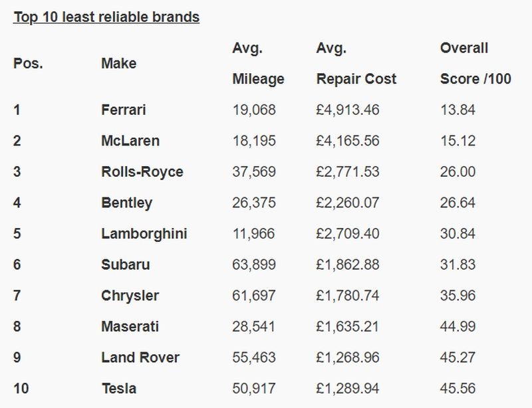Click the 'Overall Score /100' column header
532x408 pixels.
[475, 64]
